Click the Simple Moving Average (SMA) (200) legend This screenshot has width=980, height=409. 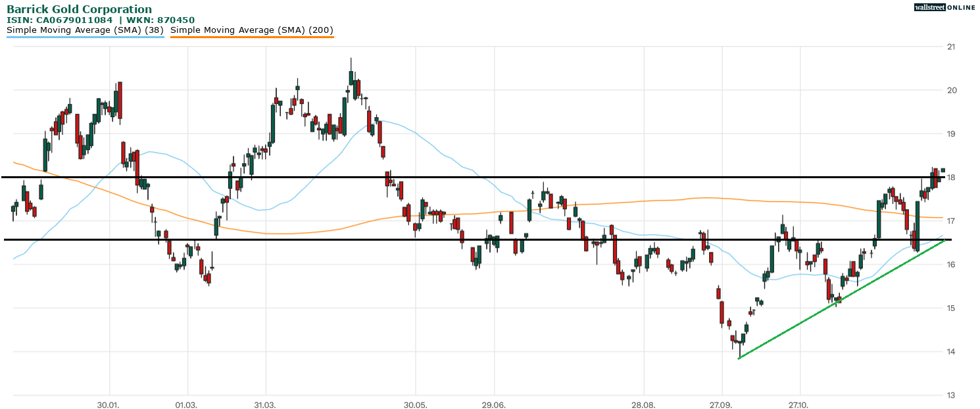point(252,30)
